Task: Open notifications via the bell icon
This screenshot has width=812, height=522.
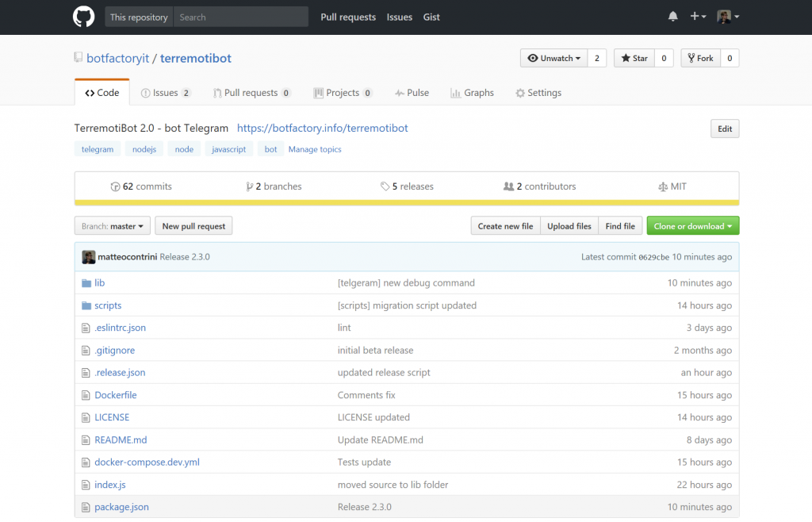Action: [x=672, y=16]
